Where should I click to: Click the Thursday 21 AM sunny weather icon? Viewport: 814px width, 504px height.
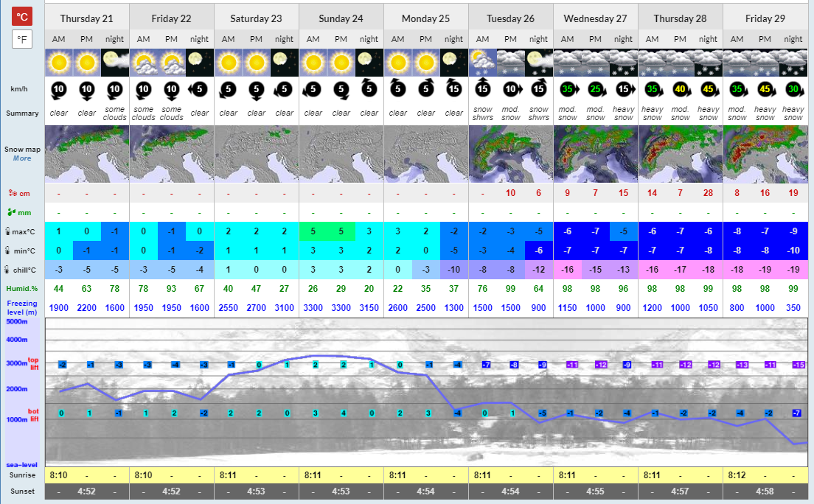59,63
